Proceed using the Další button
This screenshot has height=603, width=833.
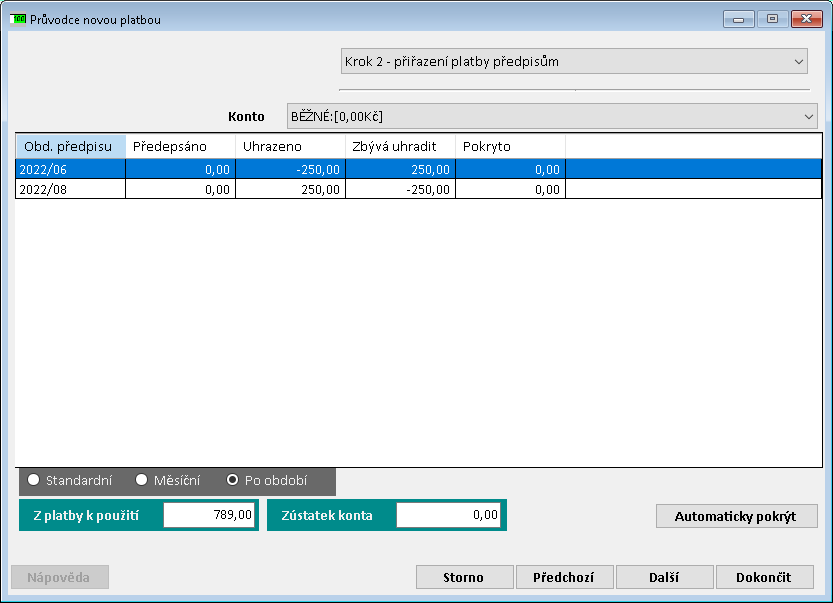[x=664, y=577]
